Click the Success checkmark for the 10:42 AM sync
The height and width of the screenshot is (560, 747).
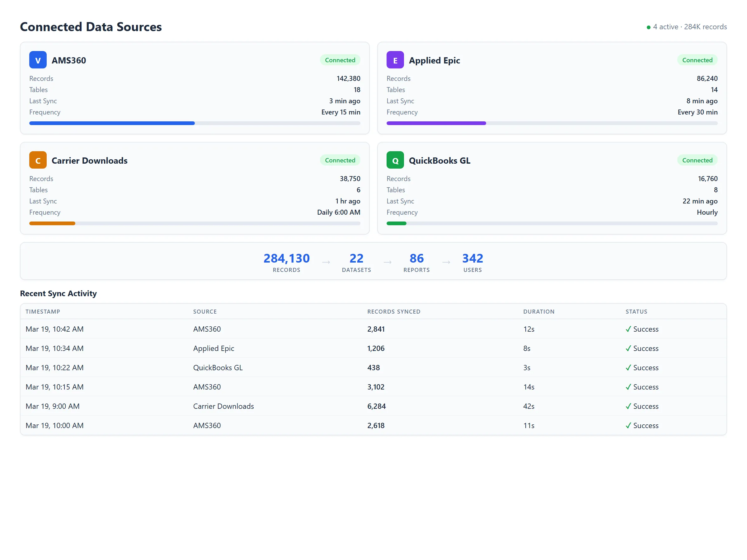click(x=628, y=329)
